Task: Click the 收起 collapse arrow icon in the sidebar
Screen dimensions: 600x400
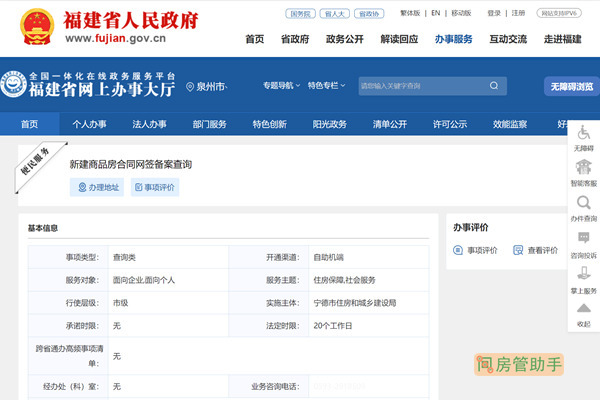Action: point(584,308)
